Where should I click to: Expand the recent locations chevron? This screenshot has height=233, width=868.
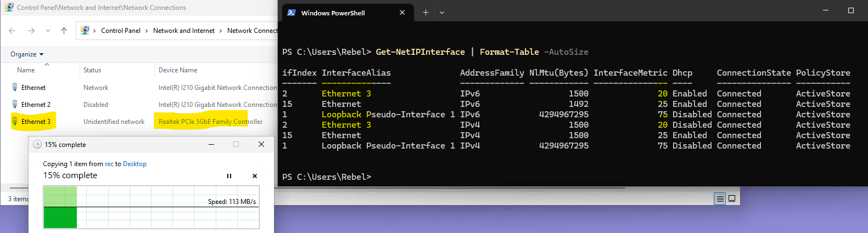tap(48, 31)
